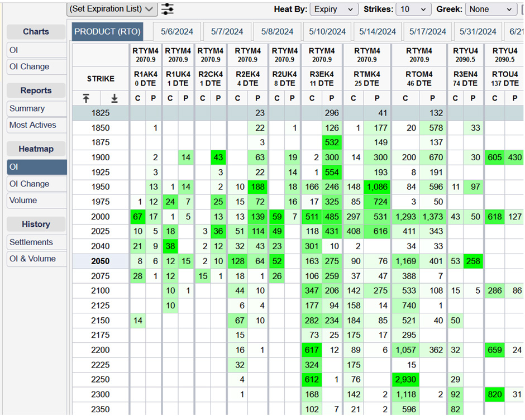
Task: Open the Strikes count dropdown
Action: 413,9
